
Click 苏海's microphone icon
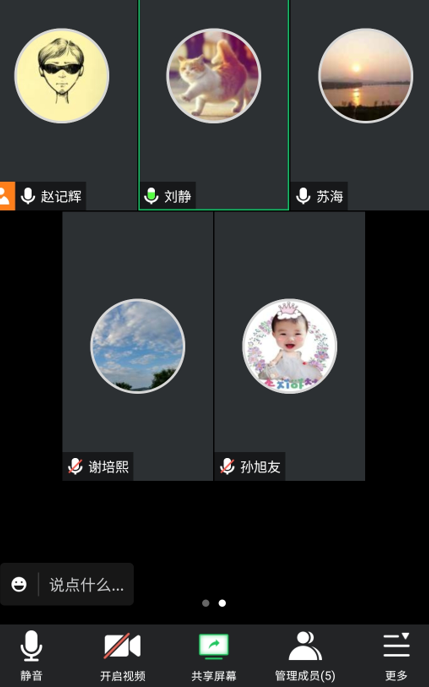pos(303,196)
